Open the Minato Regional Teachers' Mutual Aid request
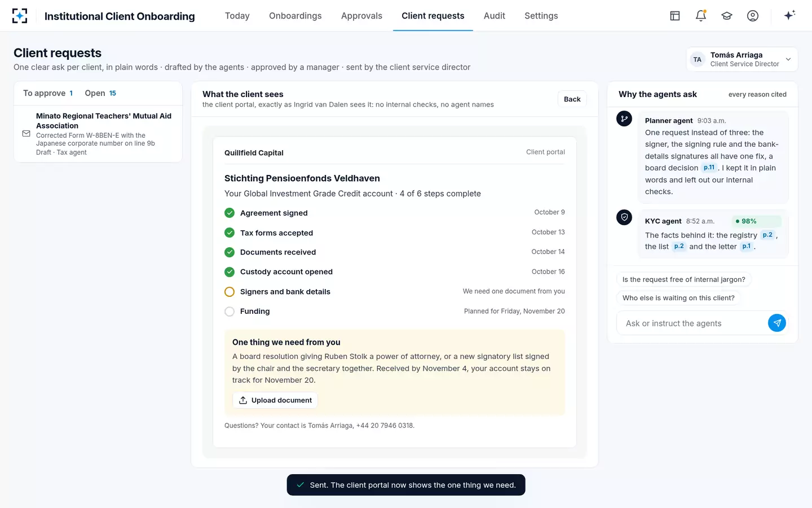 click(98, 134)
